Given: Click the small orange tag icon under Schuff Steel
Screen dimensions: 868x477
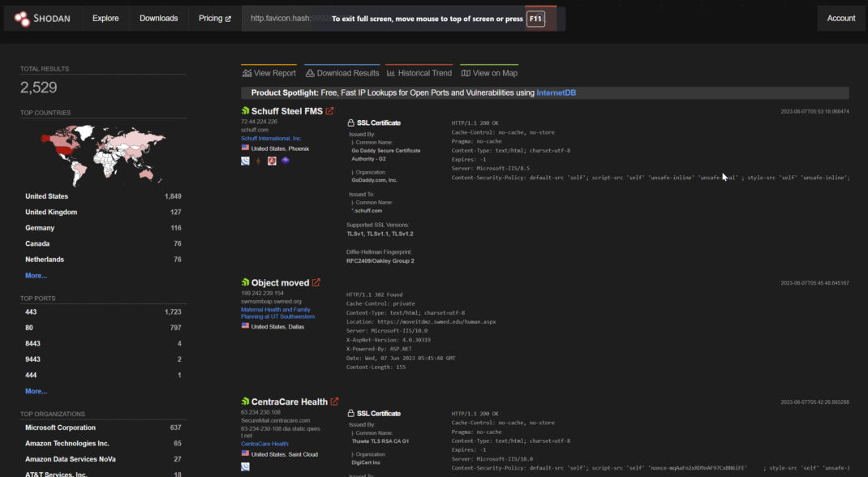Looking at the screenshot, I should coord(259,161).
